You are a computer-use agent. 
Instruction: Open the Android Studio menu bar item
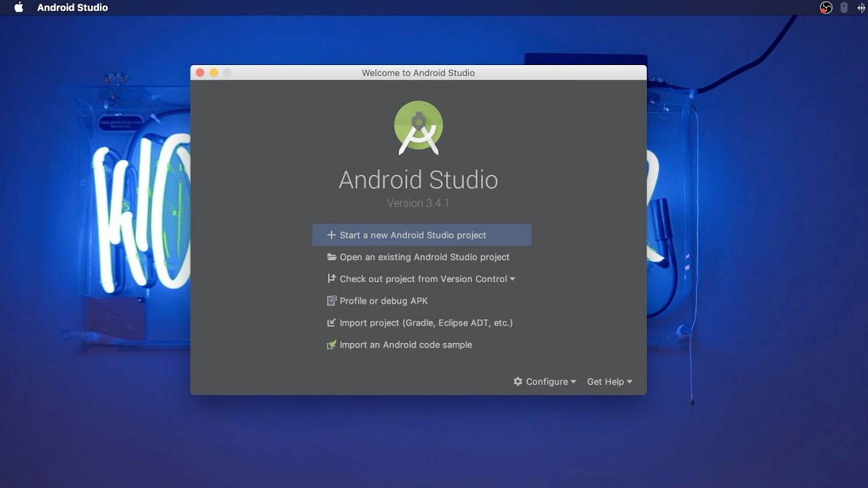73,7
